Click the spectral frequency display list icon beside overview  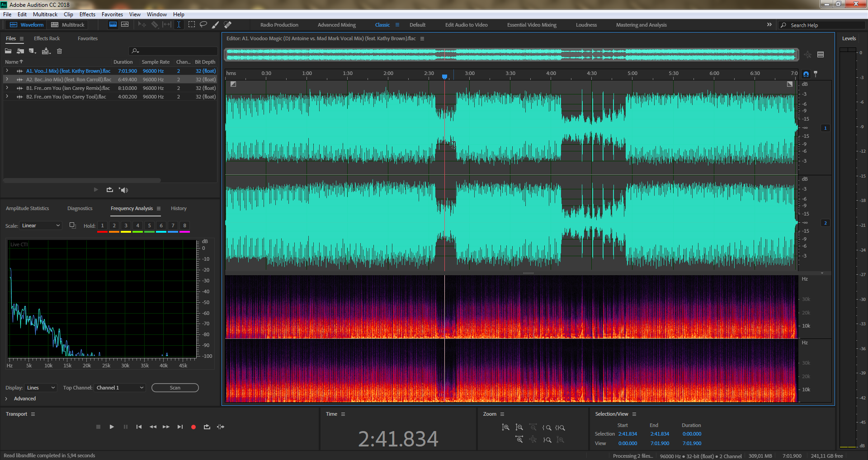pyautogui.click(x=821, y=55)
